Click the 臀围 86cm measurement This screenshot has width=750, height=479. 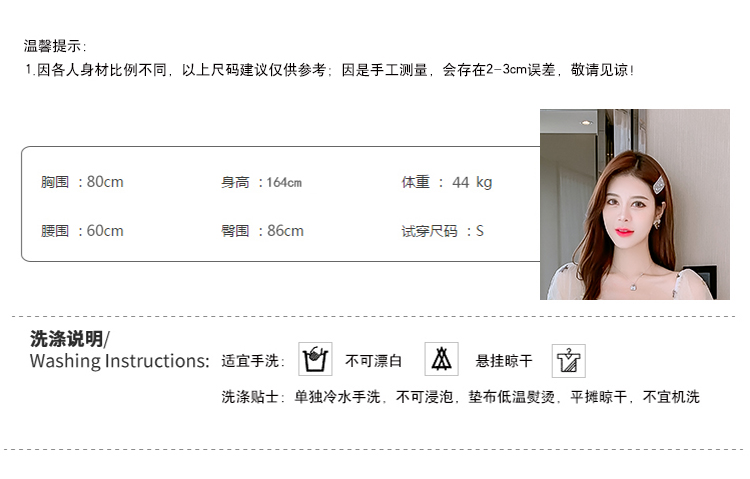(x=262, y=231)
